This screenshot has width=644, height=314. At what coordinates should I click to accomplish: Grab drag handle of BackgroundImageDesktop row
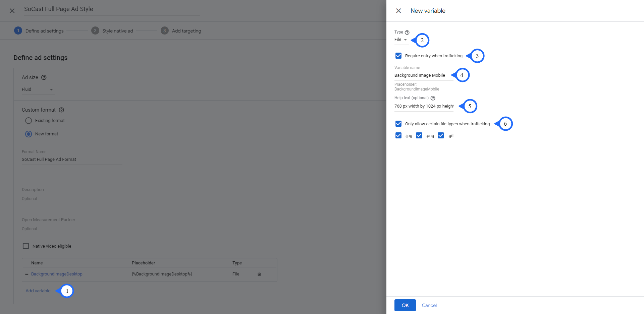(27, 274)
